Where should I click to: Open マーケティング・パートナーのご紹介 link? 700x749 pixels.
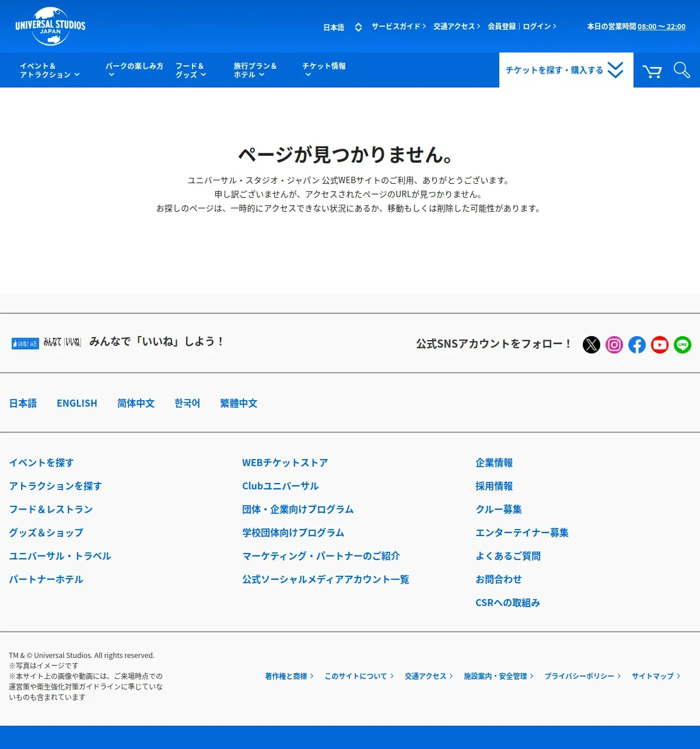321,556
